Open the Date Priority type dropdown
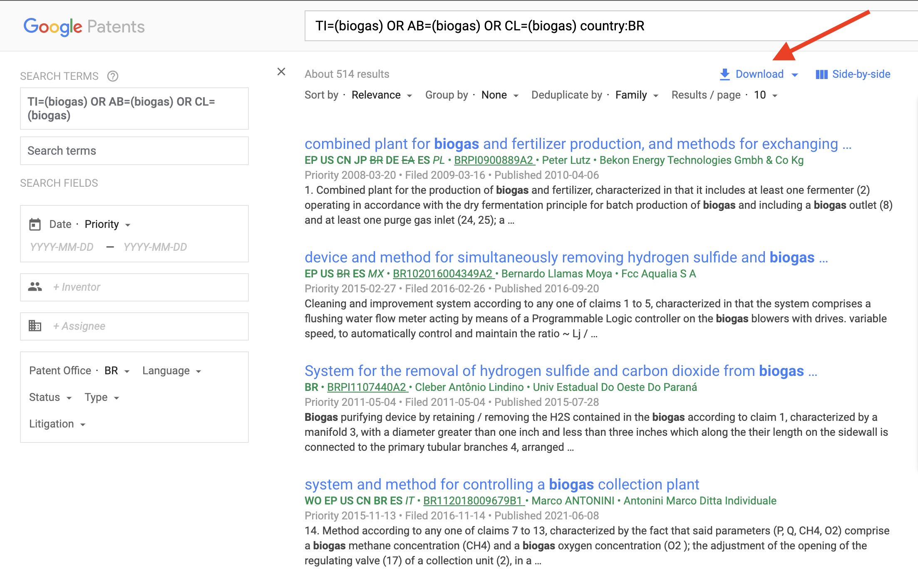 click(x=107, y=225)
